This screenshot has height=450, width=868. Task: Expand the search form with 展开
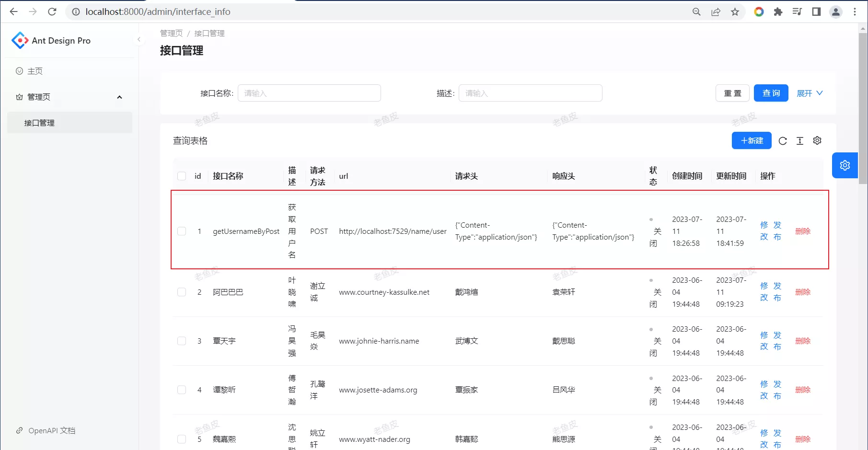pos(810,93)
